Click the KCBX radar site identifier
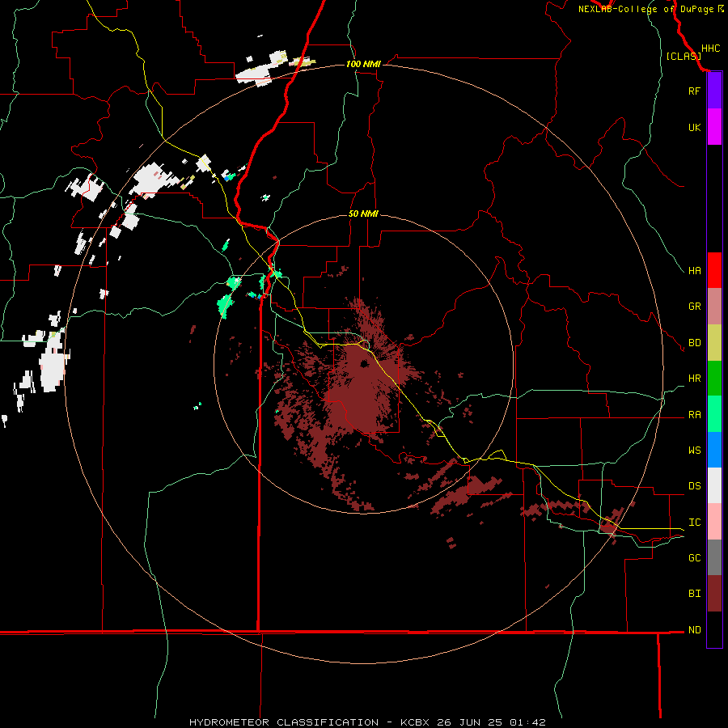 [415, 722]
